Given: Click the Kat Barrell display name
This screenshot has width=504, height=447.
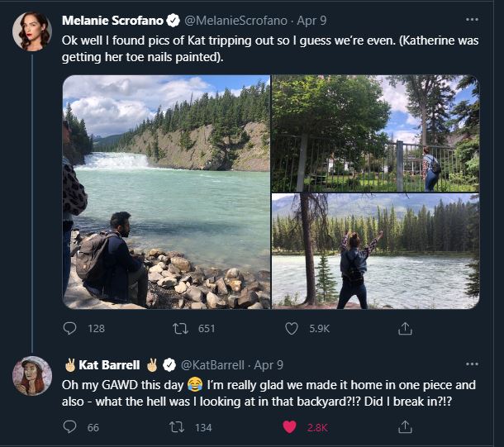Looking at the screenshot, I should pyautogui.click(x=111, y=364).
